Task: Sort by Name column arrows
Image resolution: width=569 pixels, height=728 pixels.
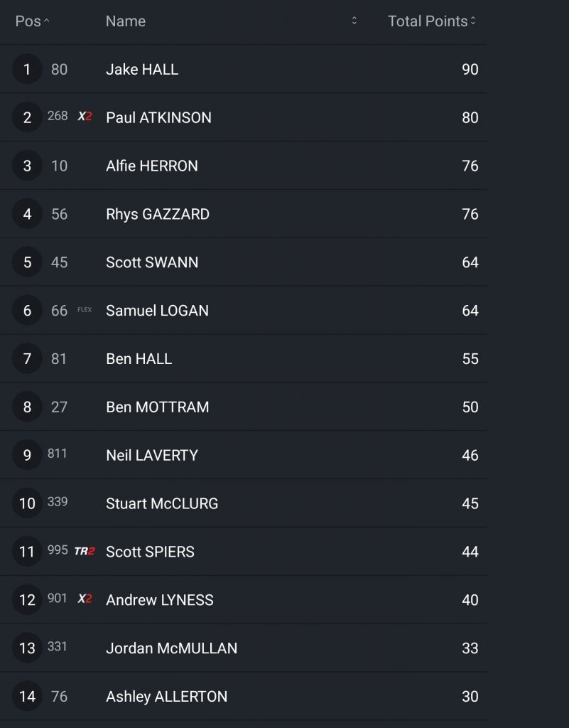Action: (x=354, y=21)
